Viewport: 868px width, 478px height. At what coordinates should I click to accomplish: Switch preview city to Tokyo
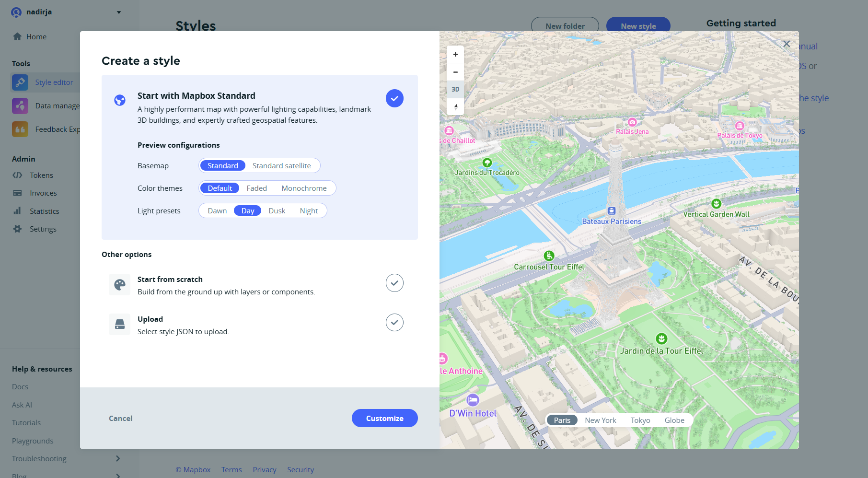click(640, 420)
